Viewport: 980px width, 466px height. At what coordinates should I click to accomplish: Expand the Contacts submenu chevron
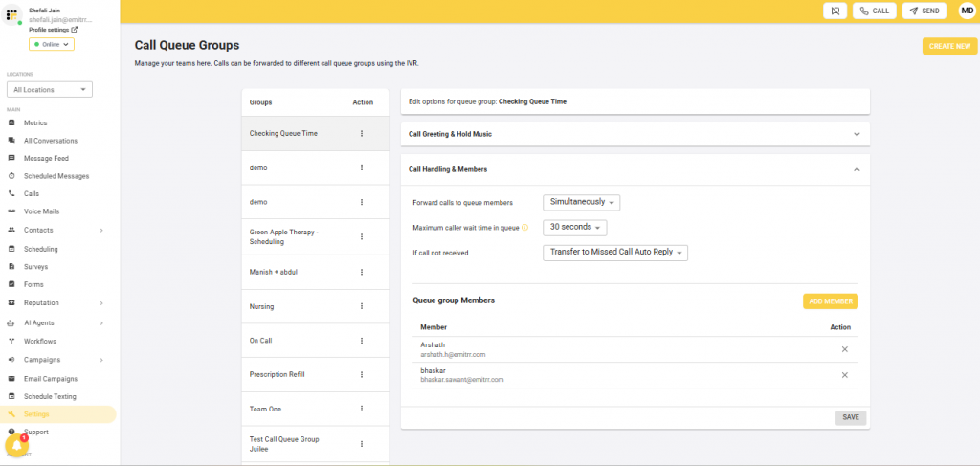tap(101, 230)
